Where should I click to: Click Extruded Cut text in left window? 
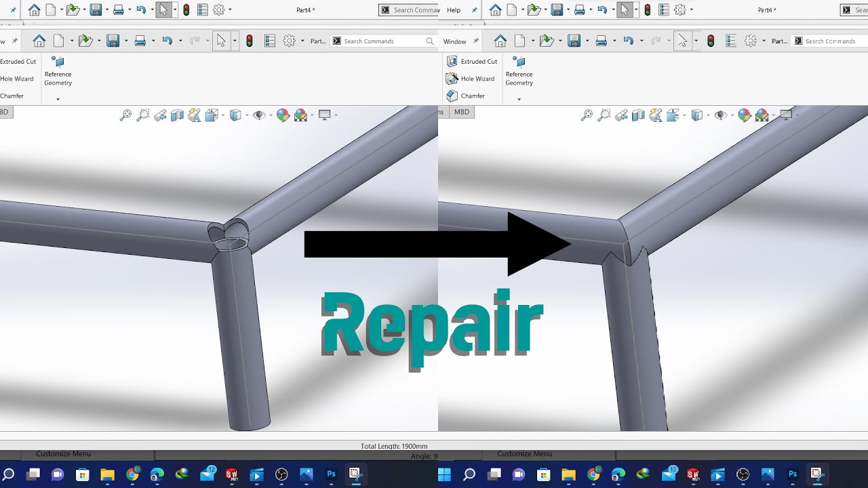[18, 62]
